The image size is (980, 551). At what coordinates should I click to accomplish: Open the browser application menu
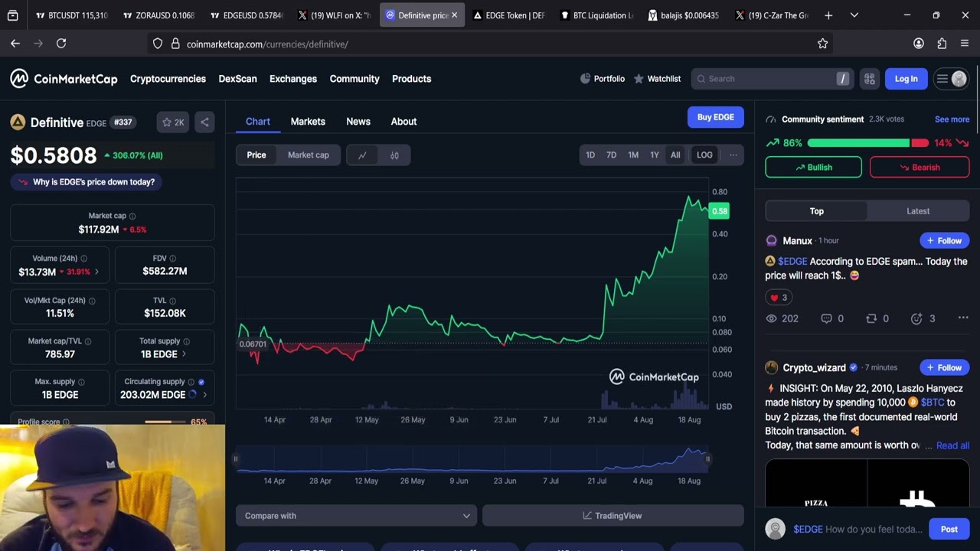(x=965, y=44)
